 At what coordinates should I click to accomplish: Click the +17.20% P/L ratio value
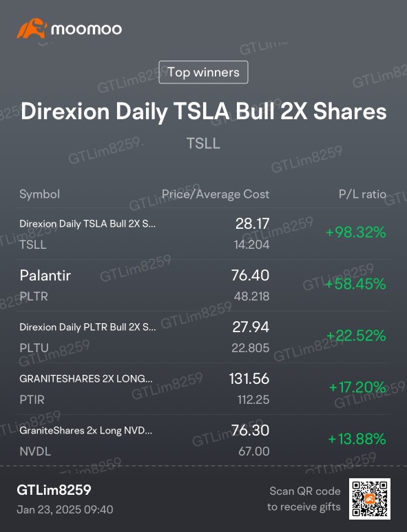pos(357,387)
